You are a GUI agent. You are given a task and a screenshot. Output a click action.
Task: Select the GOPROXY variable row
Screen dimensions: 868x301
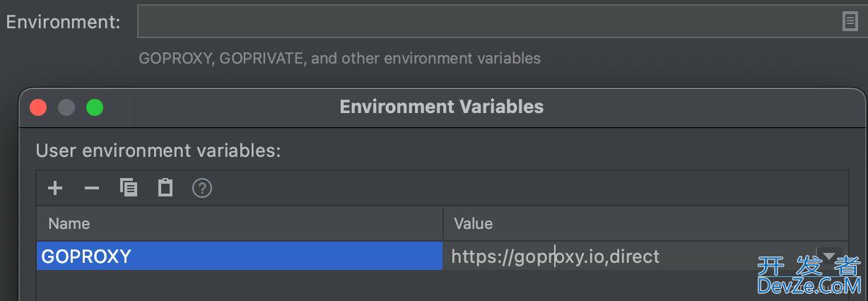click(x=240, y=256)
